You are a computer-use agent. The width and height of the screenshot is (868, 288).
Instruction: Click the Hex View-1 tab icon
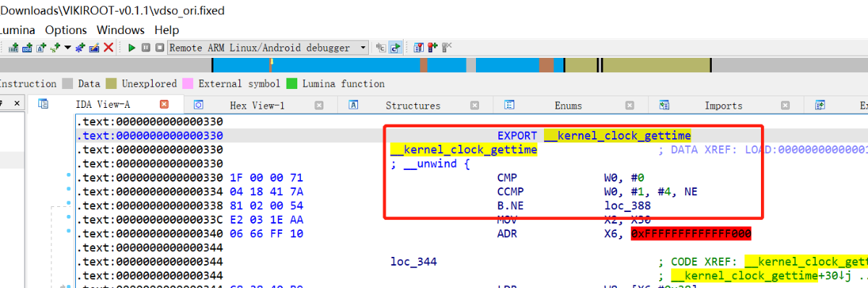coord(199,105)
